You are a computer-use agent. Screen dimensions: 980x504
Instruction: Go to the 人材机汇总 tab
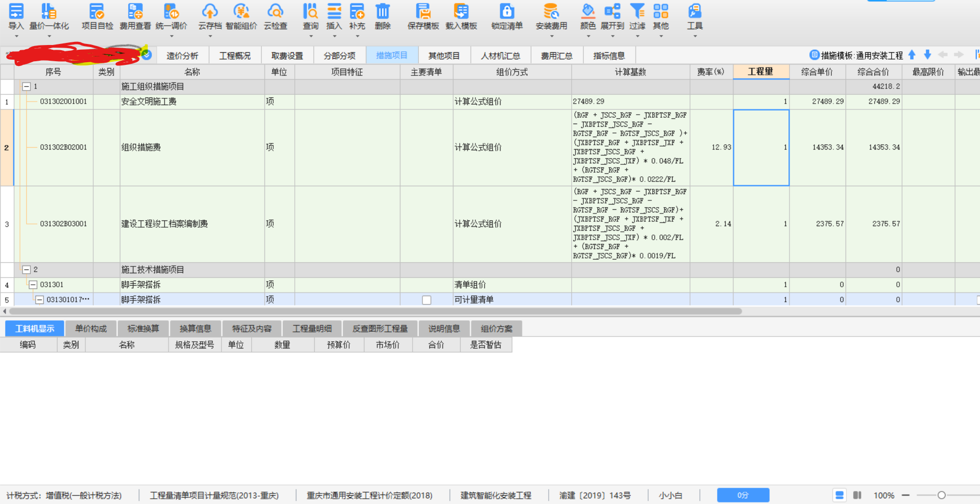pyautogui.click(x=500, y=55)
